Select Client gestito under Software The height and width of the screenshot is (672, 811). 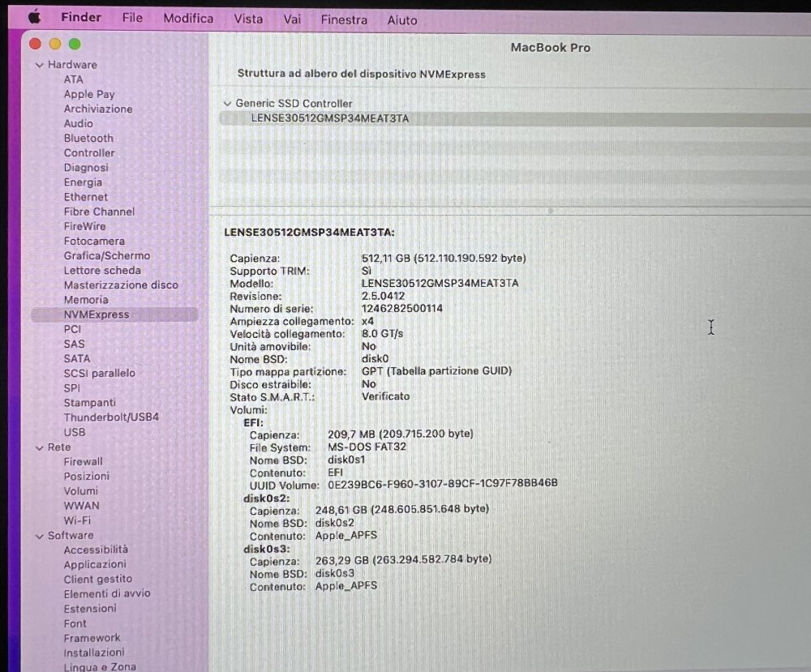click(x=98, y=579)
